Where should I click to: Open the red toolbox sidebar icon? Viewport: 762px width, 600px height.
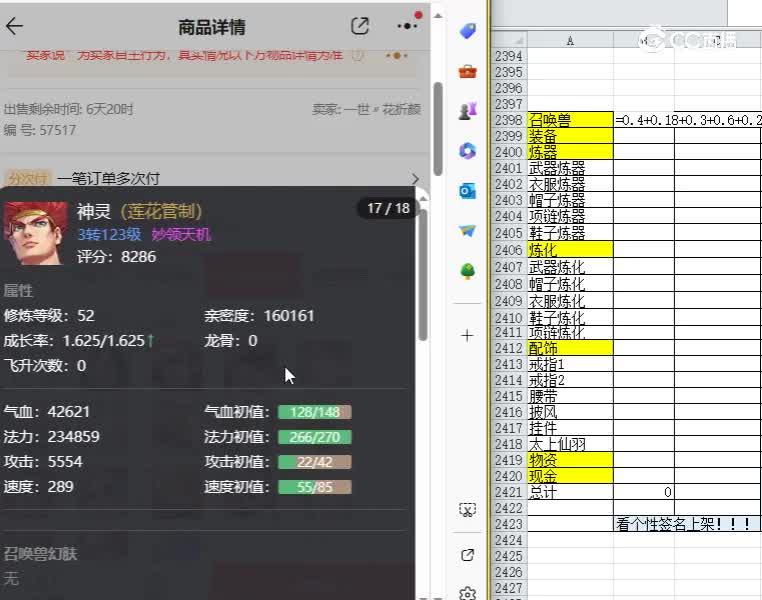point(468,71)
